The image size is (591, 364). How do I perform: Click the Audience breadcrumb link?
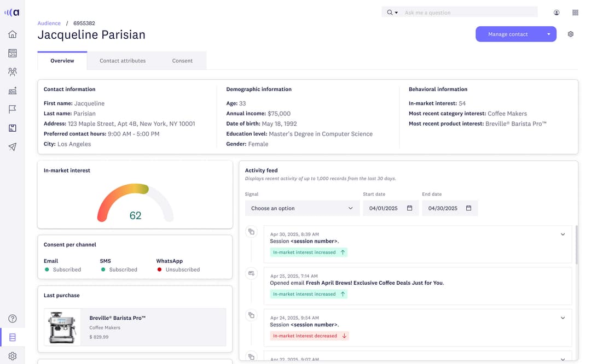pos(49,23)
